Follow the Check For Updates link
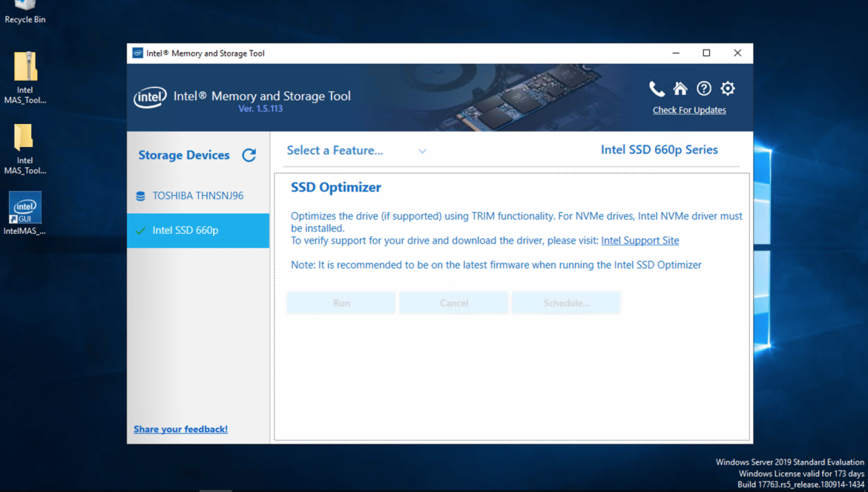The height and width of the screenshot is (492, 868). 689,110
